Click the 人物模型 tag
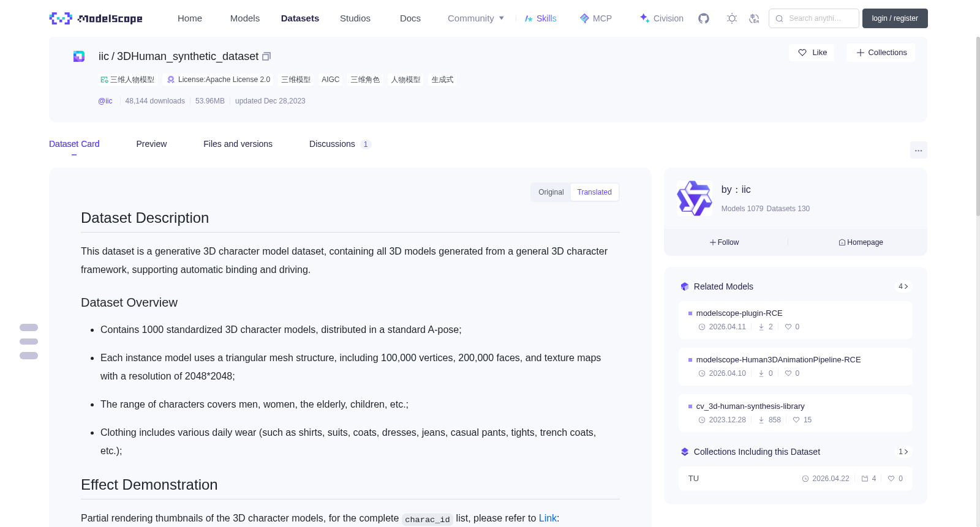980x527 pixels. (405, 80)
